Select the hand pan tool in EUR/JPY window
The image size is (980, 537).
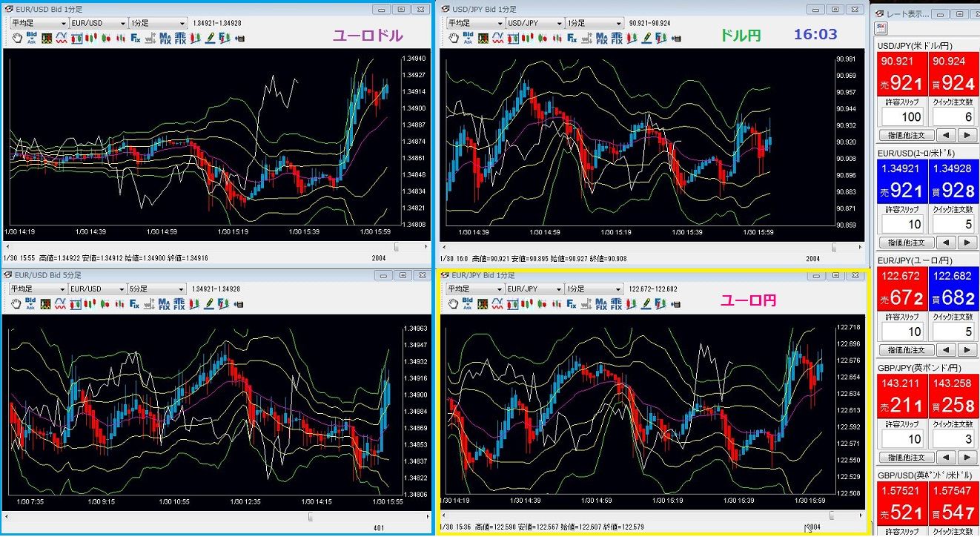point(453,303)
